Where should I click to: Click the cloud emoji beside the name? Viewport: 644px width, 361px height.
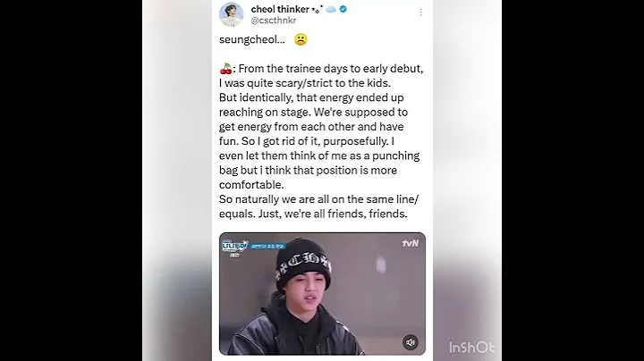tap(331, 9)
